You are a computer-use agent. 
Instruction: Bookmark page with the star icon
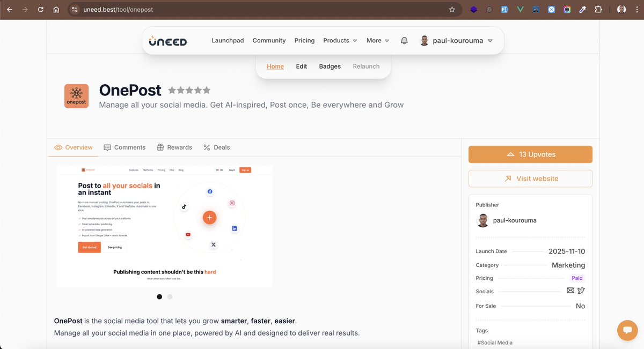[452, 10]
